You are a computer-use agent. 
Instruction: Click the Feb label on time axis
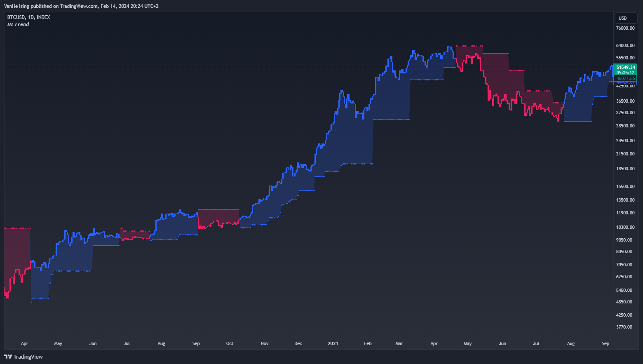pyautogui.click(x=368, y=343)
